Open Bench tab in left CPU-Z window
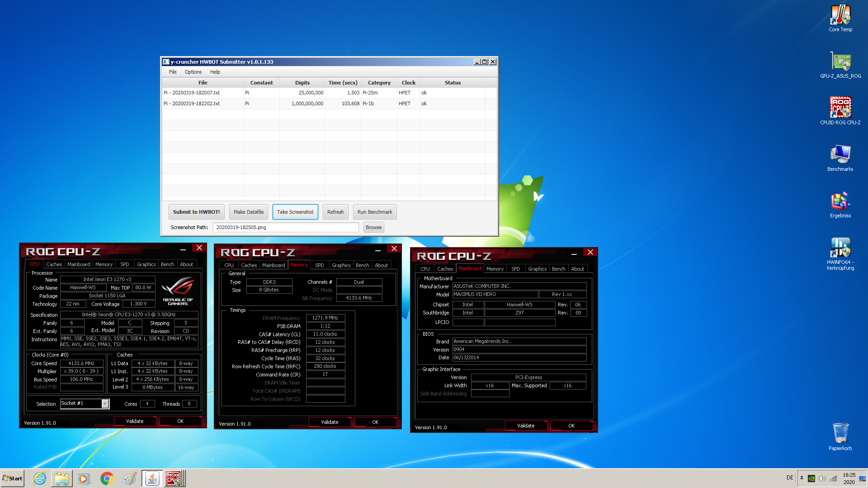The width and height of the screenshot is (868, 488). (168, 264)
